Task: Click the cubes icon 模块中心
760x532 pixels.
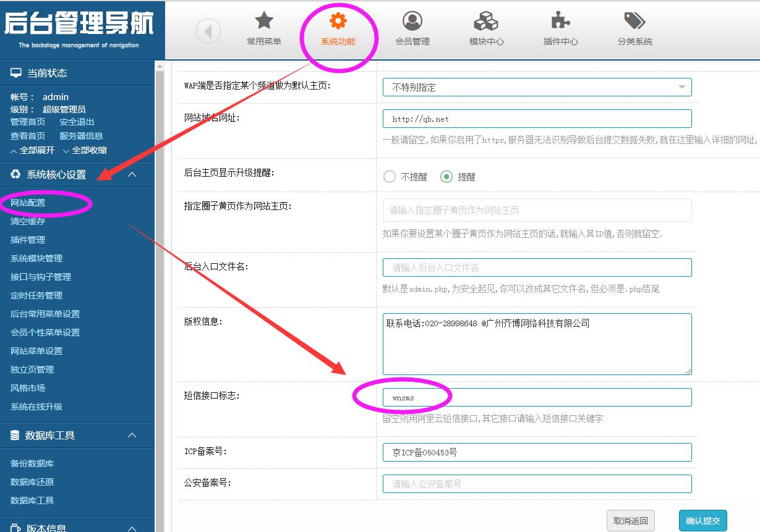Action: pyautogui.click(x=486, y=21)
